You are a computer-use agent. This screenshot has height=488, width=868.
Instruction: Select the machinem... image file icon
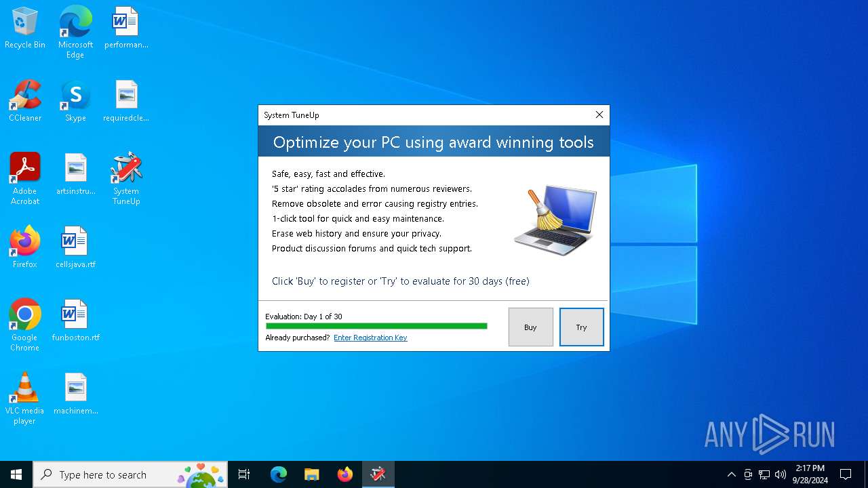[75, 394]
